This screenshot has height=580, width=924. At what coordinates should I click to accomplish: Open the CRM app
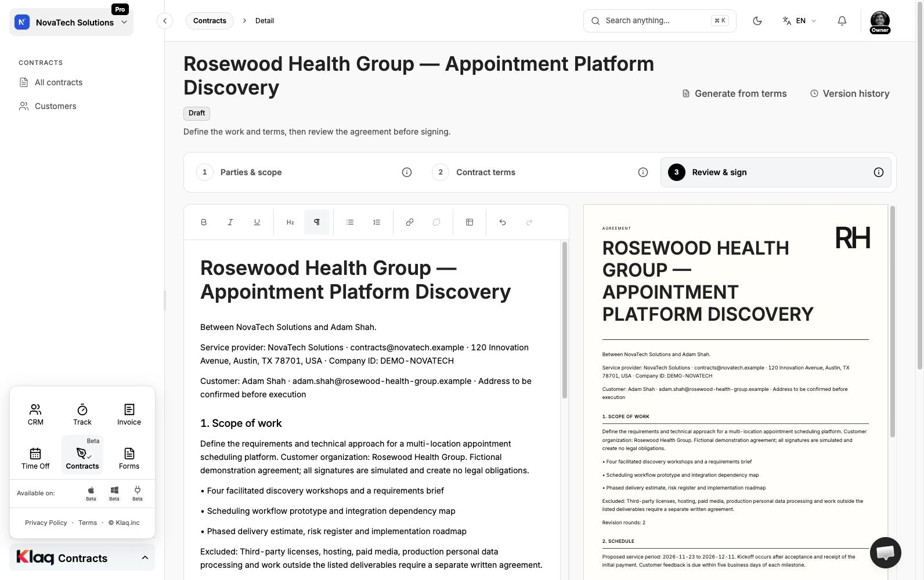click(35, 415)
